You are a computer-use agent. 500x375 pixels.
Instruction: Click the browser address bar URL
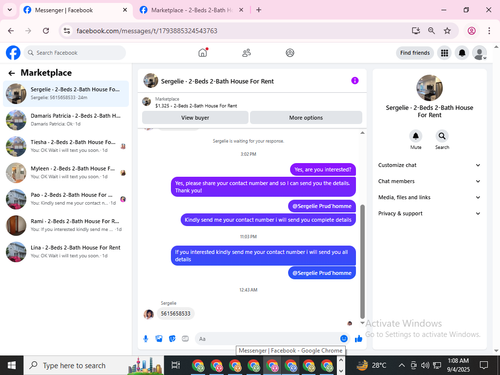pyautogui.click(x=147, y=31)
